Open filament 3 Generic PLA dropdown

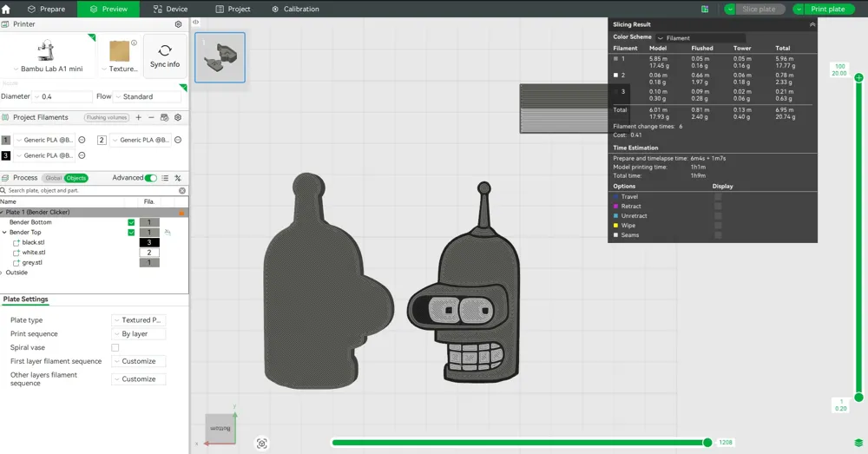tap(43, 155)
